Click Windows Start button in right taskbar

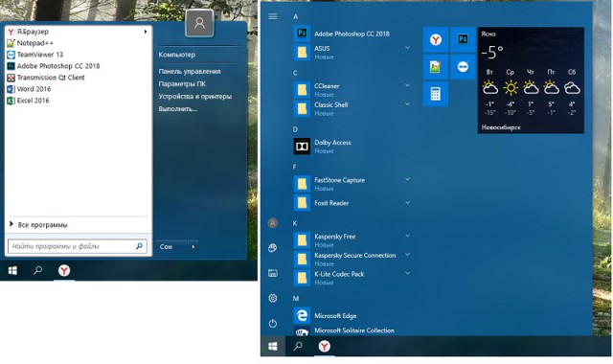click(273, 346)
